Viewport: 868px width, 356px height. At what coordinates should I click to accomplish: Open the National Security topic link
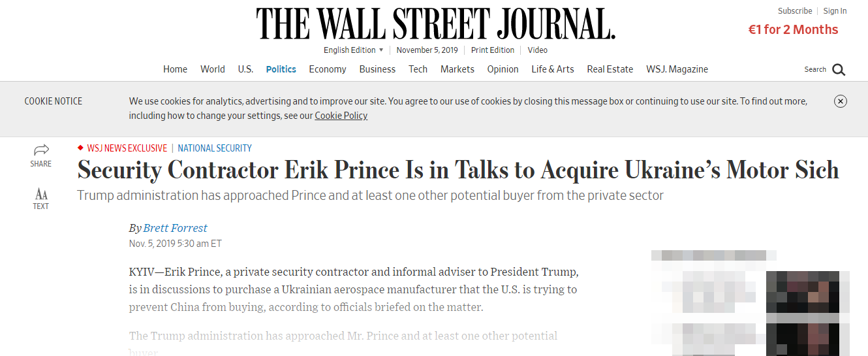click(215, 148)
